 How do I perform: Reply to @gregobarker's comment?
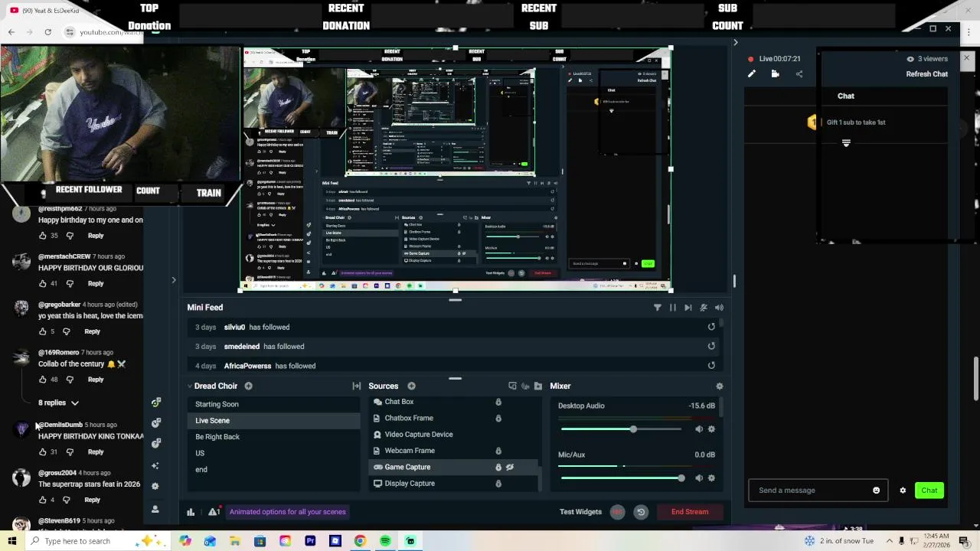92,331
